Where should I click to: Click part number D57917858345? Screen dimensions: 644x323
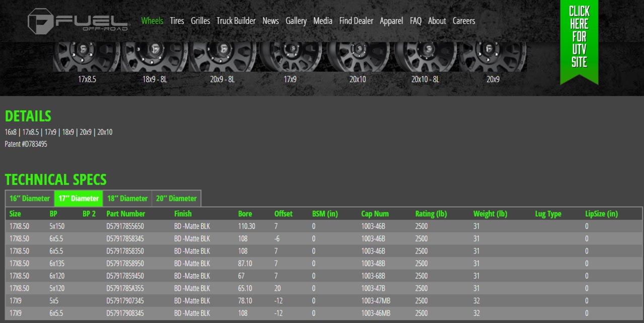tap(125, 239)
